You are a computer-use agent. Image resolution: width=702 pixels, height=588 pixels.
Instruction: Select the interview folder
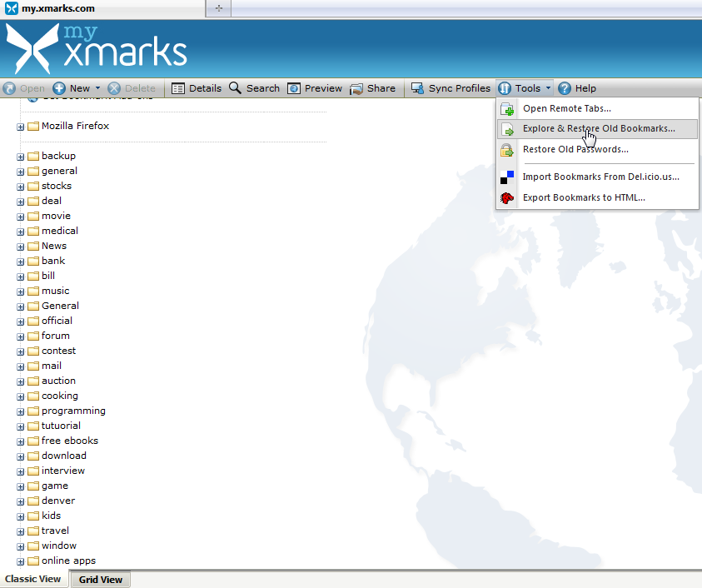(63, 471)
